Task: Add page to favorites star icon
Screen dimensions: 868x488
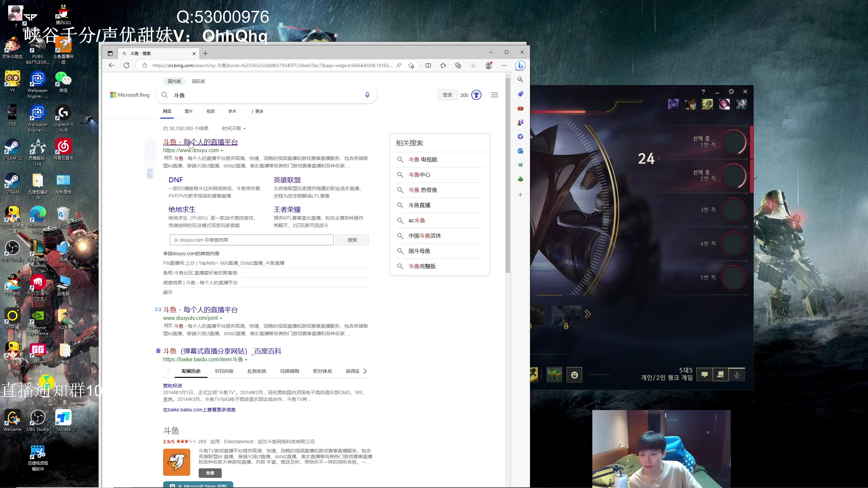Action: [411, 65]
